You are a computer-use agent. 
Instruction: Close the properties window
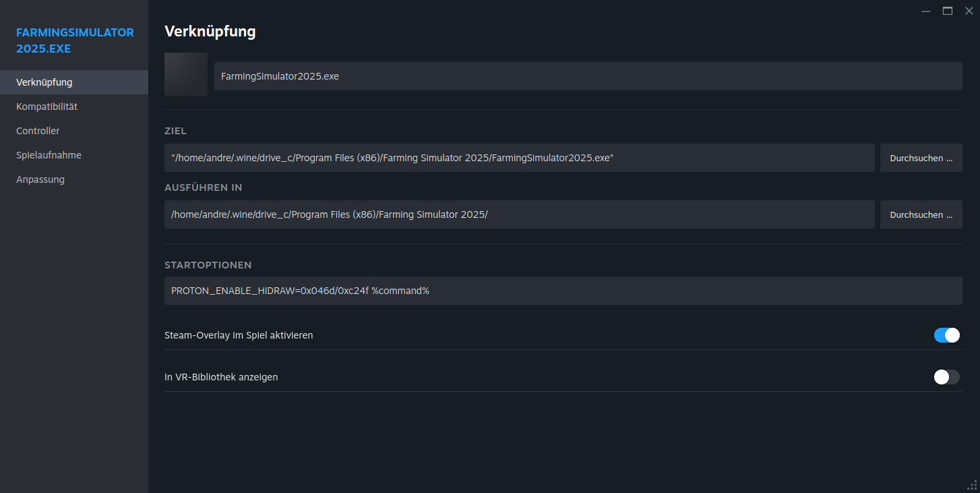[x=969, y=11]
